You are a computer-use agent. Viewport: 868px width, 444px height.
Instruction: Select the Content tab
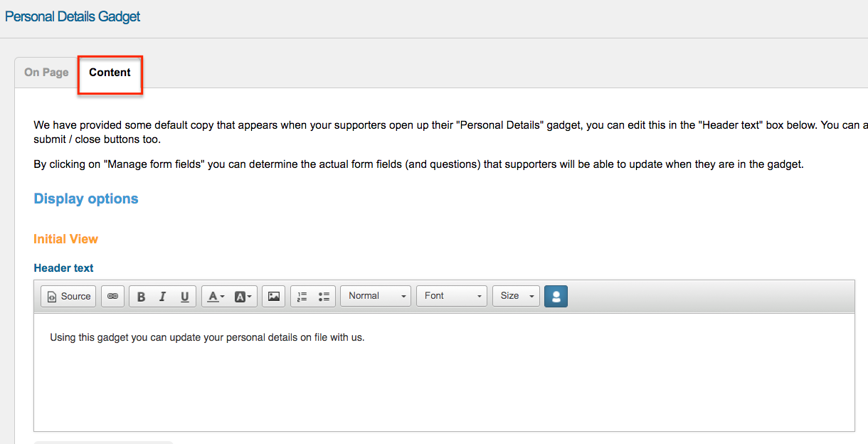click(x=110, y=73)
